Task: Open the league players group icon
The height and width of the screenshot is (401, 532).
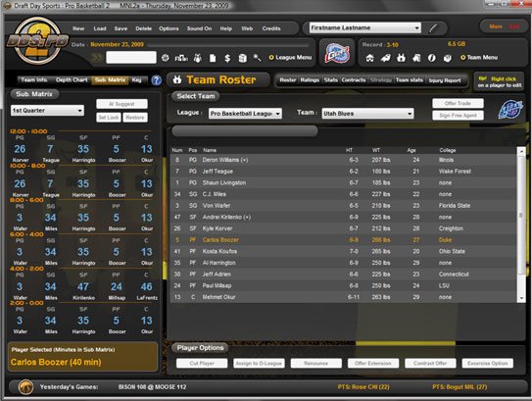Action: point(198,58)
